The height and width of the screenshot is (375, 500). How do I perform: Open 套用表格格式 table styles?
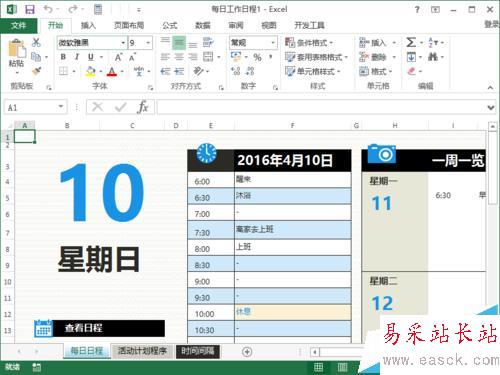pos(316,57)
